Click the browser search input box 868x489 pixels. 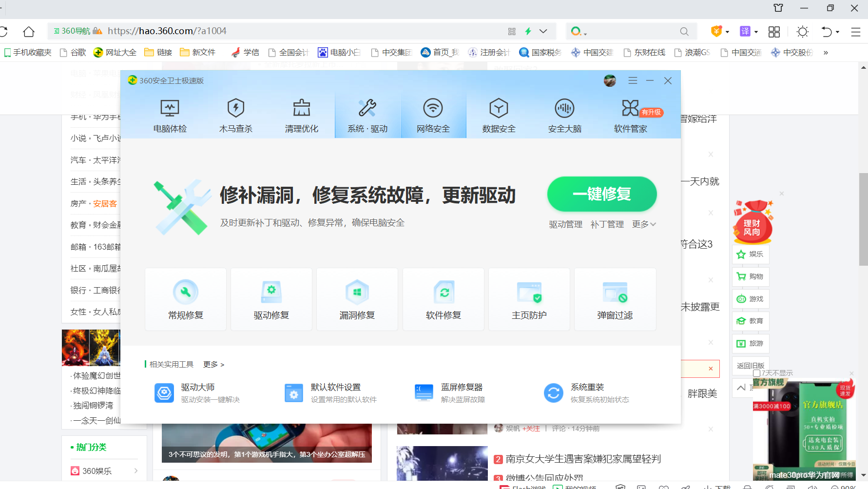[x=632, y=31]
